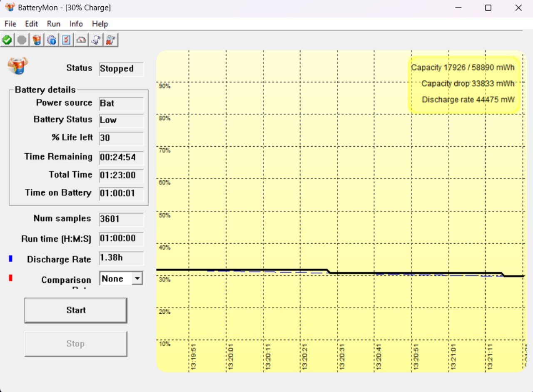This screenshot has height=392, width=533.
Task: Click the 50% axis label on chart
Action: click(x=164, y=215)
